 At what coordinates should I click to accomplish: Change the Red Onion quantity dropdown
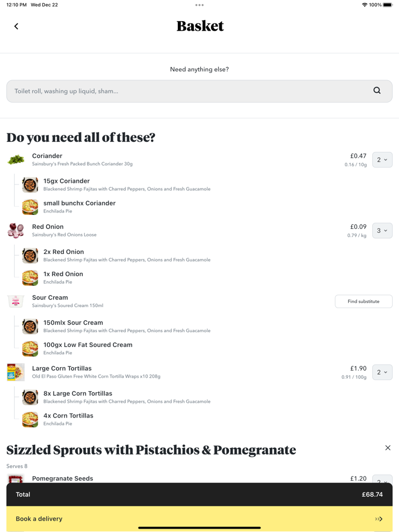(x=382, y=231)
